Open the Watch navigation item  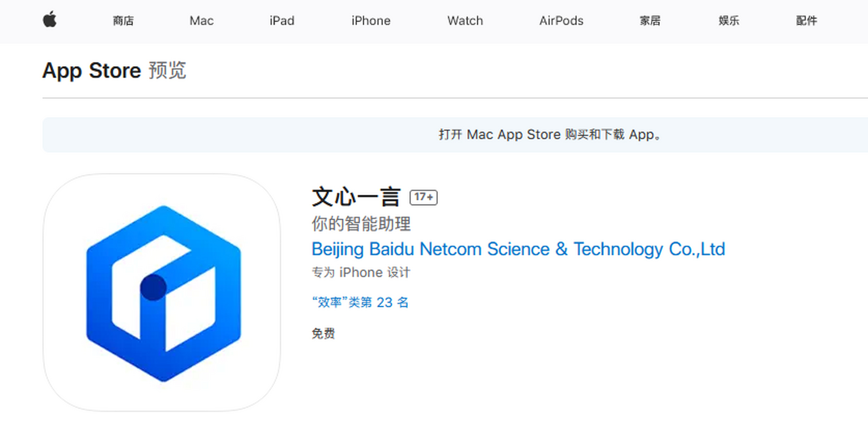(465, 21)
